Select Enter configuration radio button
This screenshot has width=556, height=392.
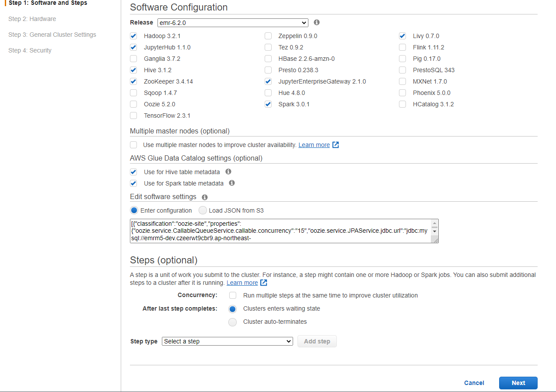[x=134, y=210]
